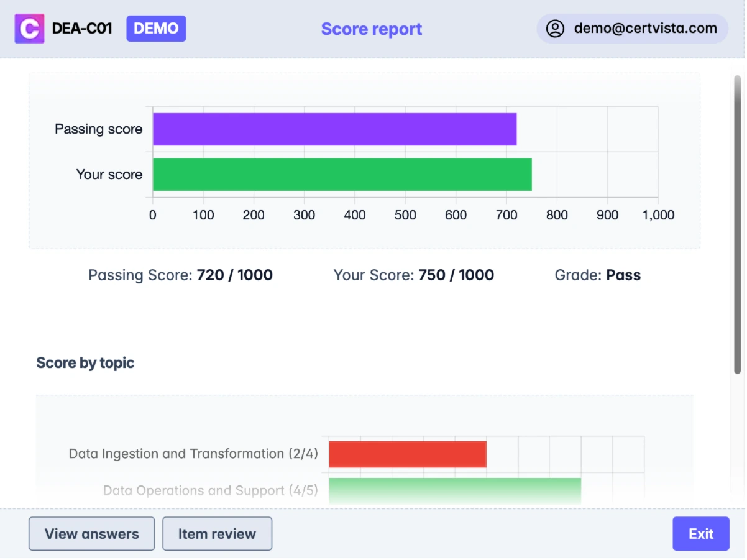Click the red Data Ingestion and Transformation bar
Image resolution: width=747 pixels, height=560 pixels.
coord(407,454)
